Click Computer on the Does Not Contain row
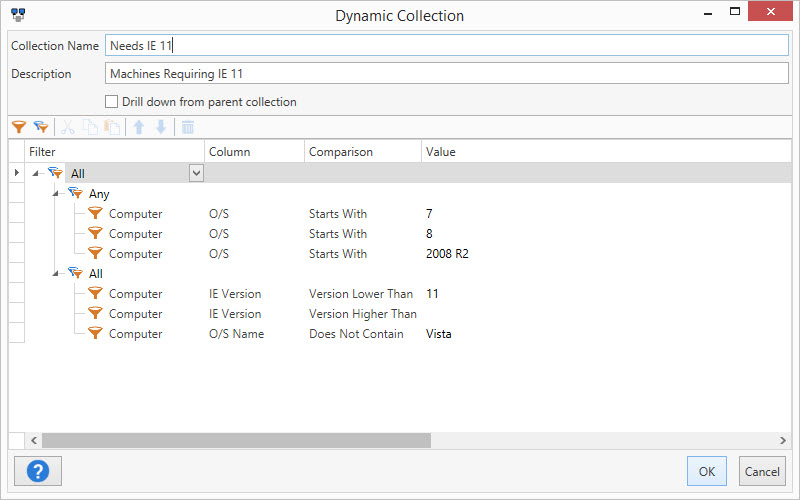800x500 pixels. click(x=135, y=334)
